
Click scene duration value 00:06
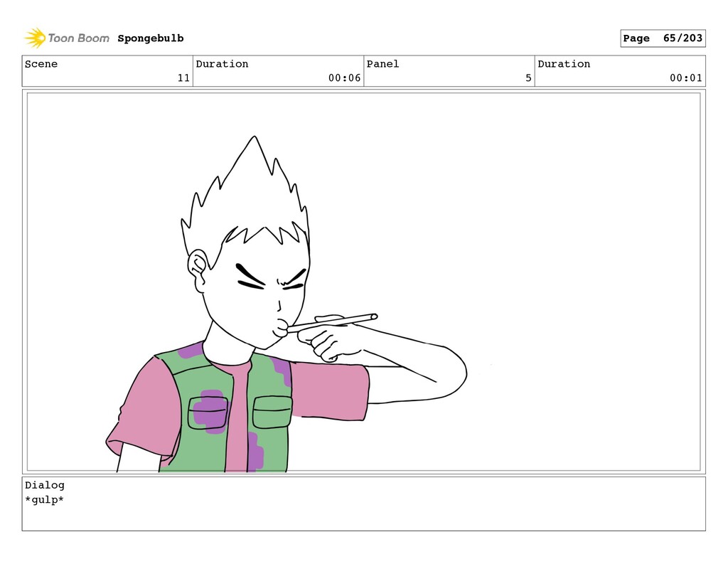344,78
